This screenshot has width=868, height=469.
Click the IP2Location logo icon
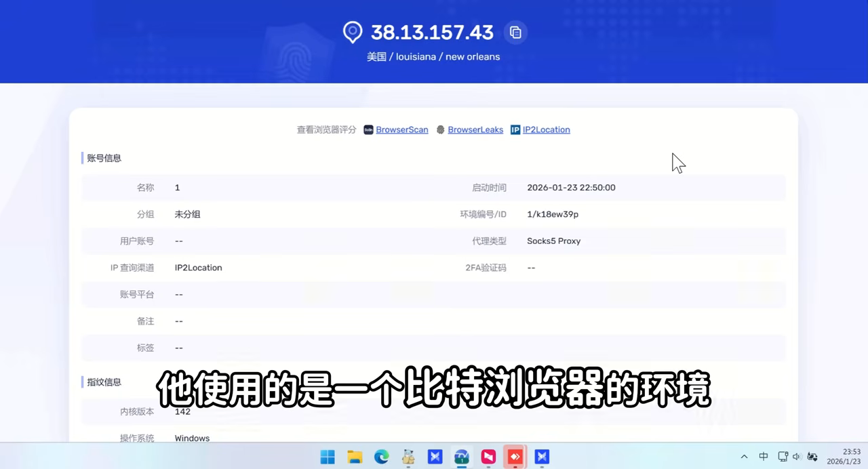515,129
